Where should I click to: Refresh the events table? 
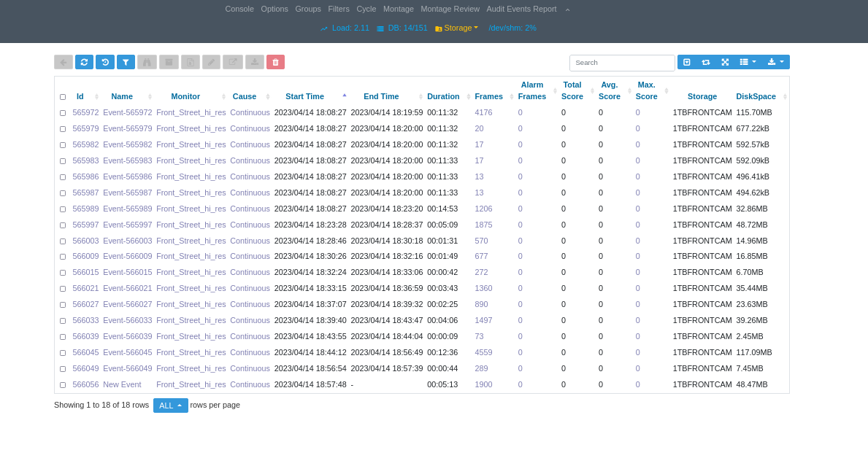click(84, 62)
